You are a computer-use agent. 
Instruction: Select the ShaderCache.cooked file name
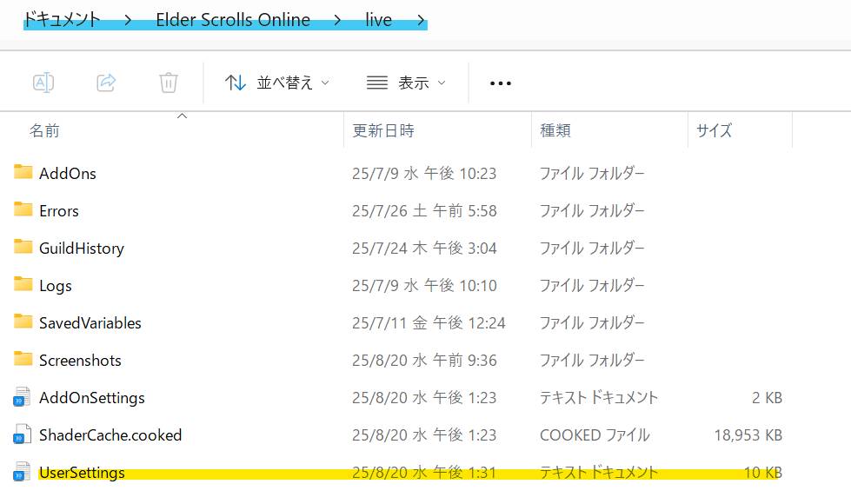point(110,435)
